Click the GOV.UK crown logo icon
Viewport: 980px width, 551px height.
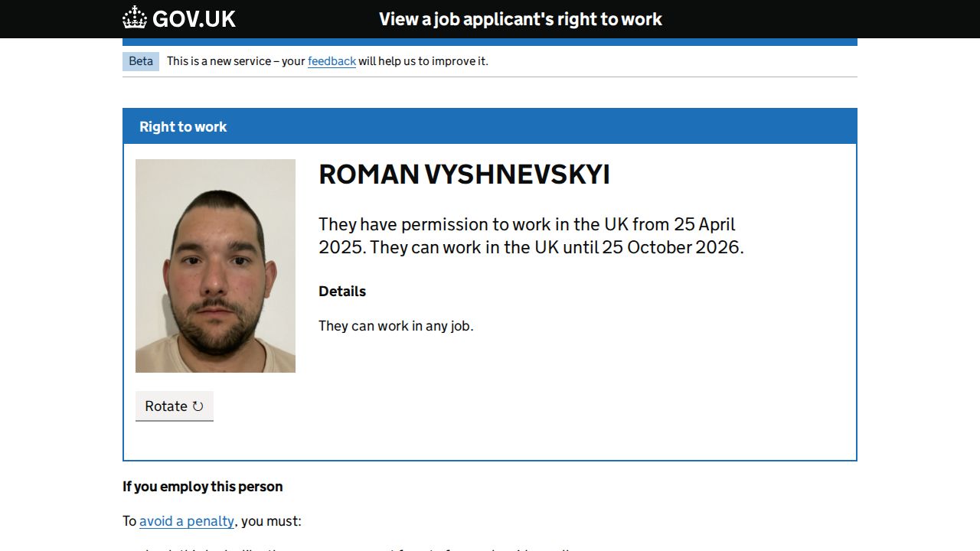pyautogui.click(x=135, y=18)
